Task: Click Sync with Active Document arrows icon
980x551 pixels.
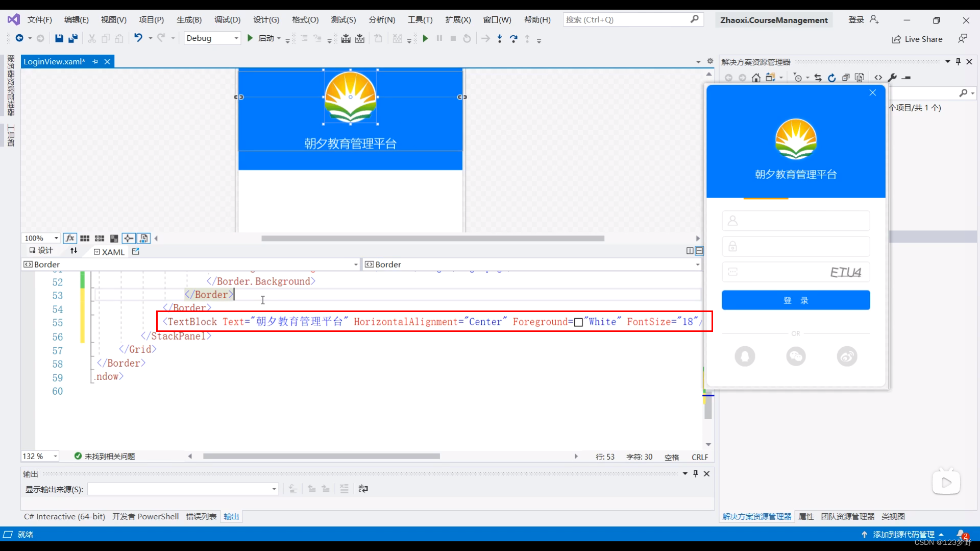Action: 818,78
